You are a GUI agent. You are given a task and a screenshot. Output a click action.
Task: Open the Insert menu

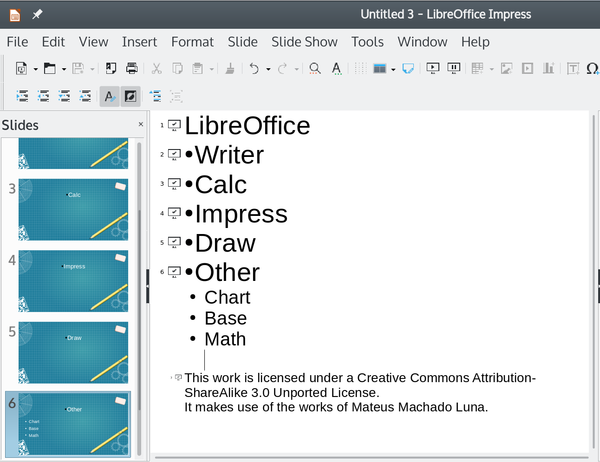click(139, 42)
